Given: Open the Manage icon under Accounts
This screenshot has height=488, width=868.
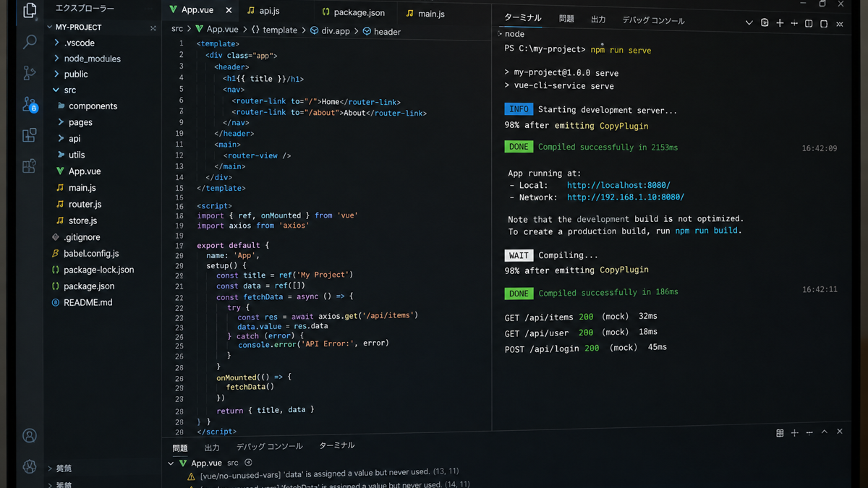Looking at the screenshot, I should coord(30,466).
